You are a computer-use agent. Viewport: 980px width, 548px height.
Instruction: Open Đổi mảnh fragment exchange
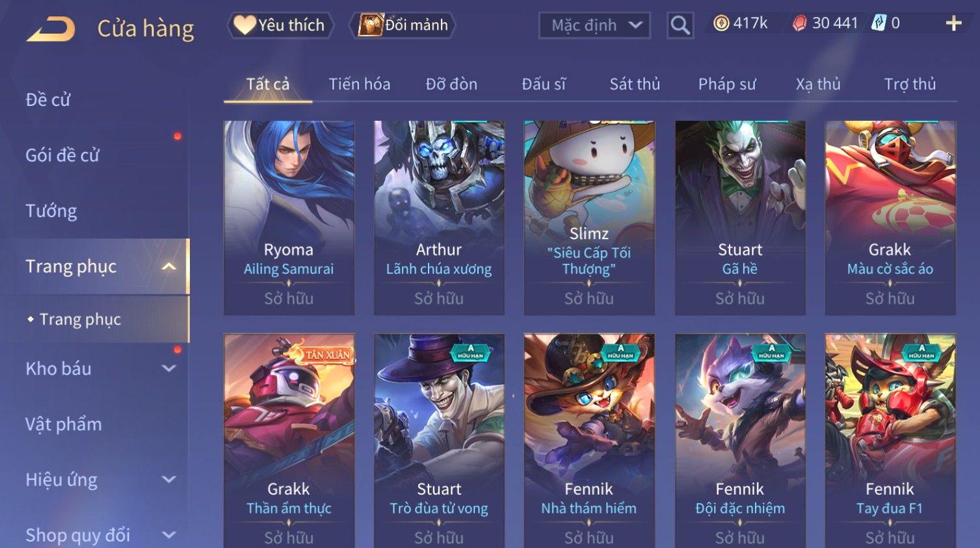tap(403, 25)
